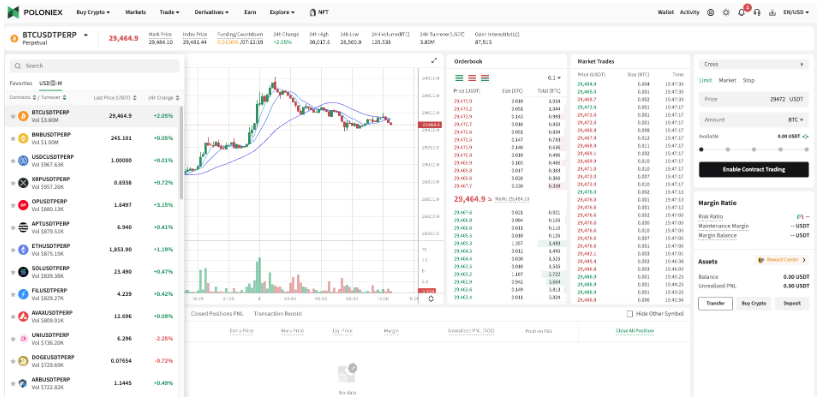Click the search magnifier icon
826x400 pixels.
tap(17, 66)
